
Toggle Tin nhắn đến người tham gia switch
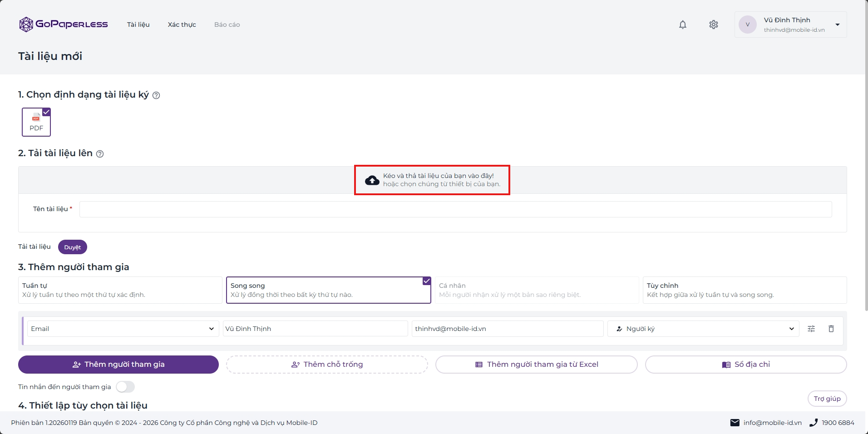(125, 387)
